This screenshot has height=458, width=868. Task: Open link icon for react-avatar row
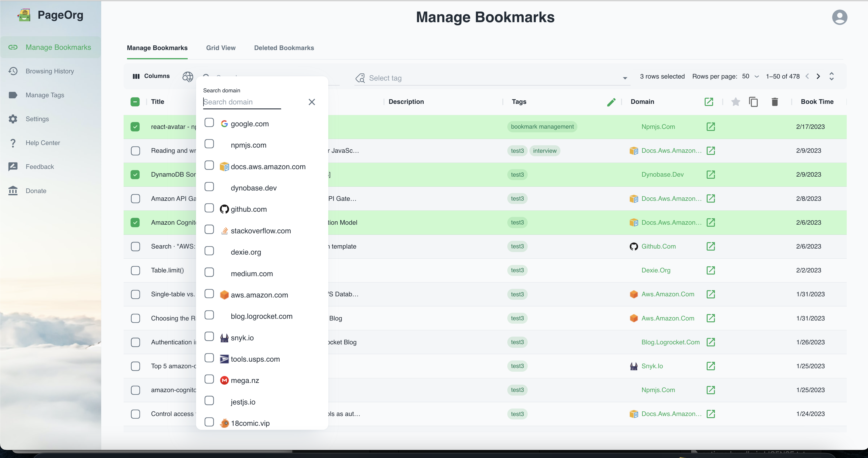click(x=711, y=127)
